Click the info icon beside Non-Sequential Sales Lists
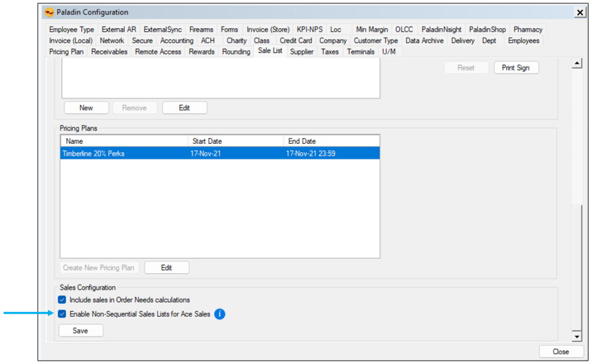The image size is (592, 364). point(220,314)
